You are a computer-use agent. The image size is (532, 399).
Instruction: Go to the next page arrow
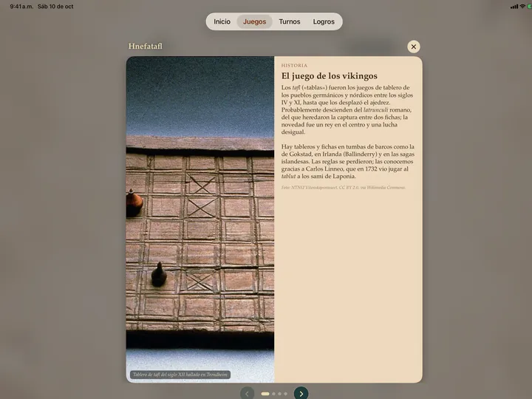(301, 394)
